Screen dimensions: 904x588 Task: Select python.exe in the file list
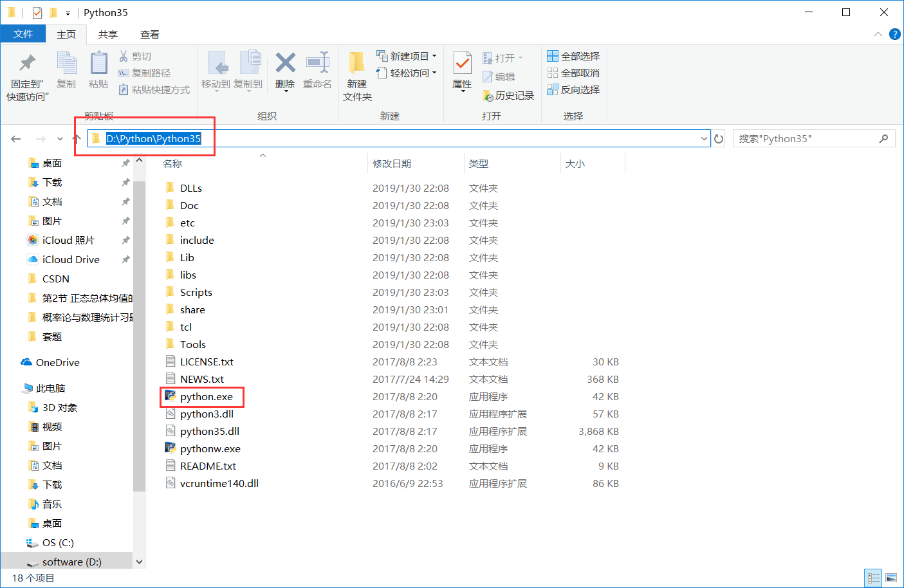(206, 396)
